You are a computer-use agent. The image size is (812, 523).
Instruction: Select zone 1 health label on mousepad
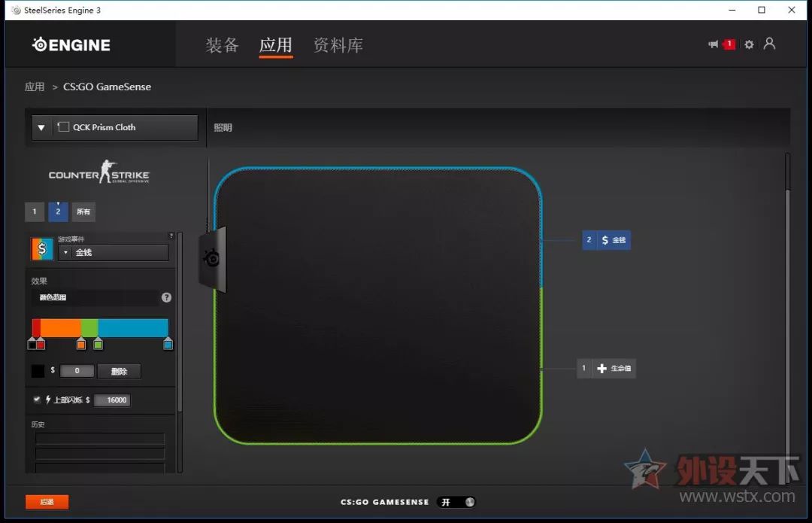tap(607, 369)
